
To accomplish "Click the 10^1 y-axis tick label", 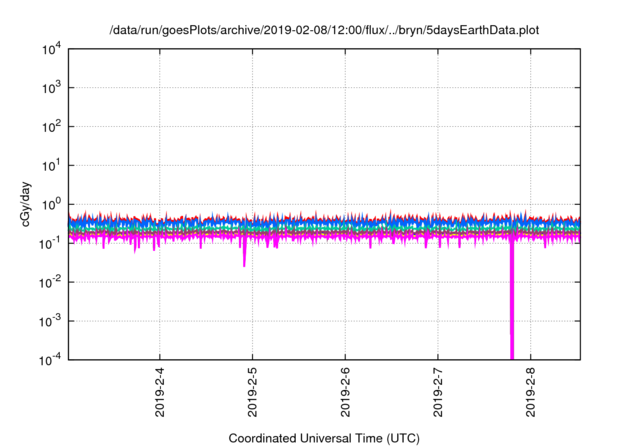I will tap(51, 166).
